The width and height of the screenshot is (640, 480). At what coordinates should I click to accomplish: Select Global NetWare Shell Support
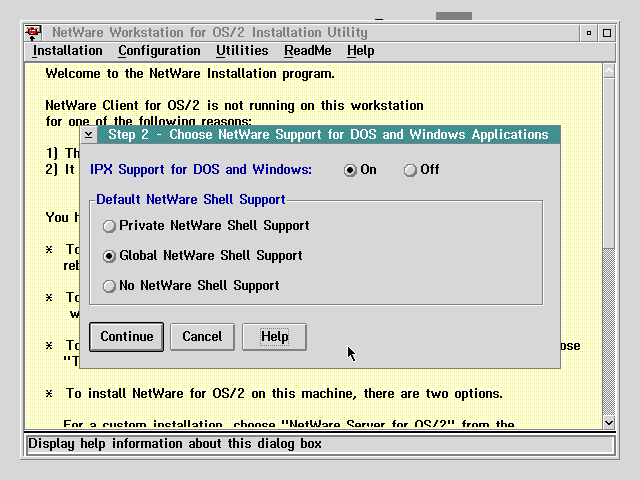click(x=202, y=256)
